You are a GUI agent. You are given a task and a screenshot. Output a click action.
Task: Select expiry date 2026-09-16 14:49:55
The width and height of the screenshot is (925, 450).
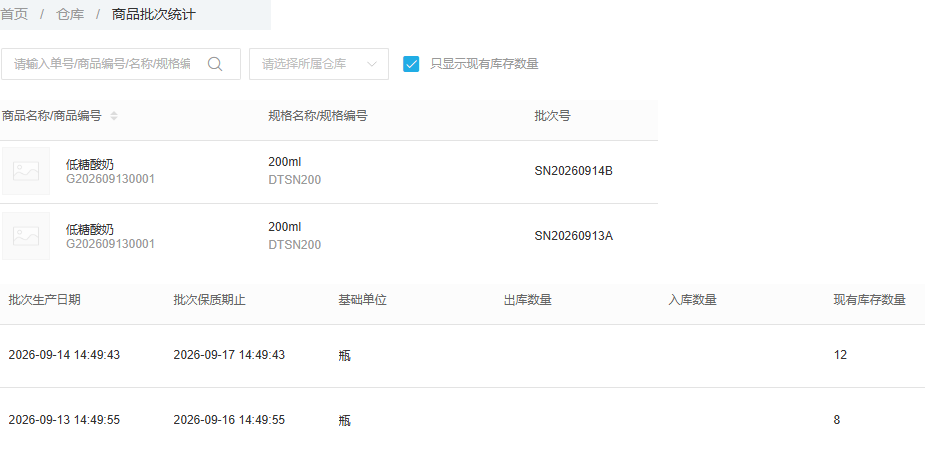(x=229, y=420)
